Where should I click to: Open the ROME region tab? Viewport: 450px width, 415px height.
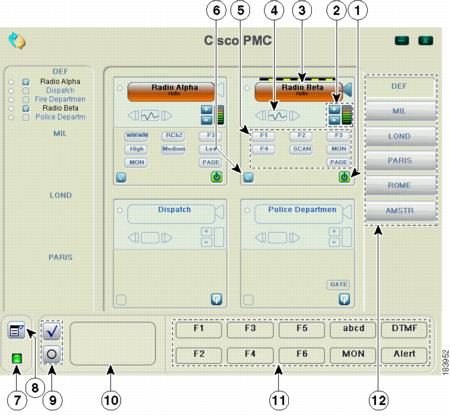pyautogui.click(x=400, y=186)
